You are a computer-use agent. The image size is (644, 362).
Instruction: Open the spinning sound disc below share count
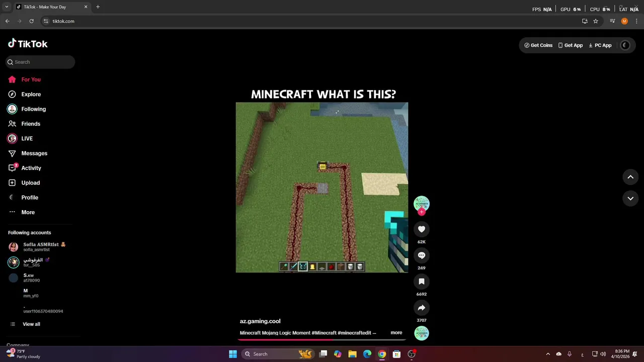coord(422,333)
